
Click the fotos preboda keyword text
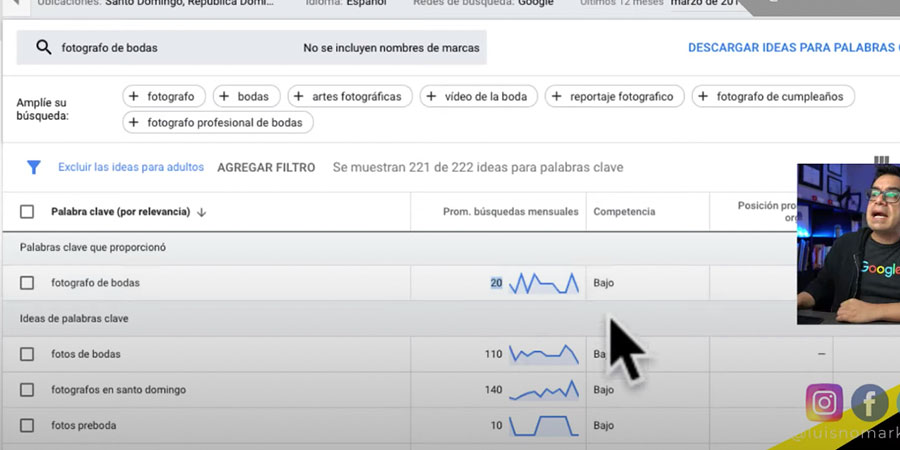point(83,425)
